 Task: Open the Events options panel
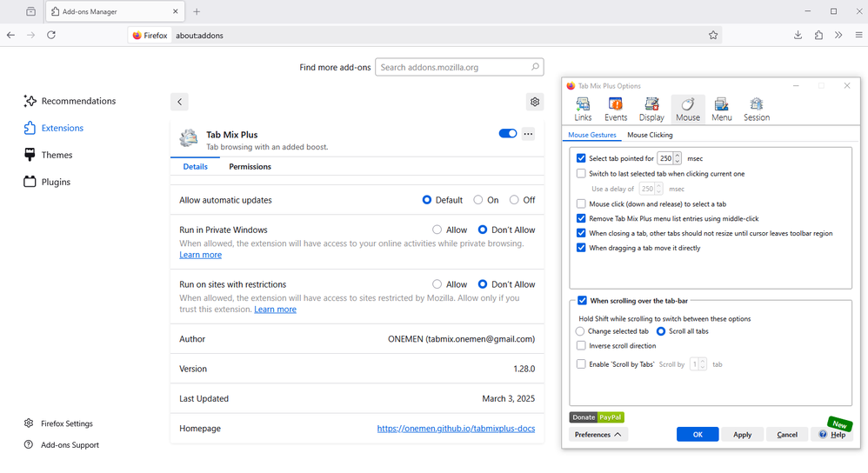click(616, 110)
